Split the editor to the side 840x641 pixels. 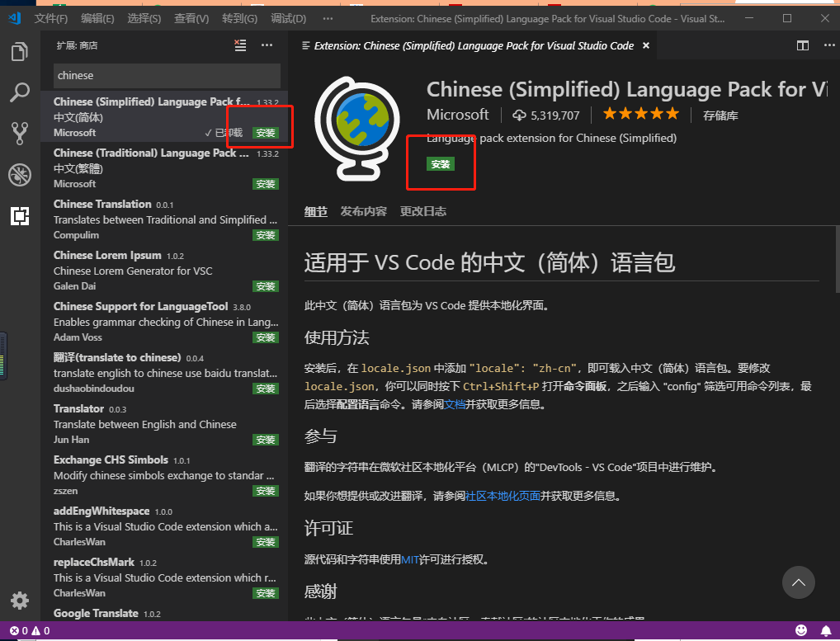pos(803,45)
